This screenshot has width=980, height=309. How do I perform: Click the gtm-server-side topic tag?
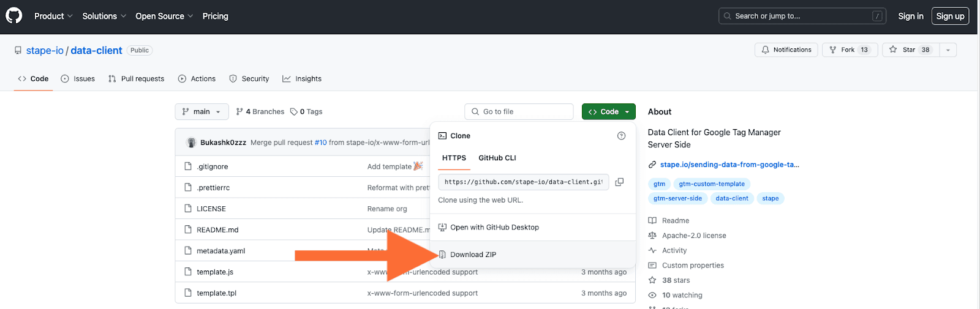click(677, 198)
